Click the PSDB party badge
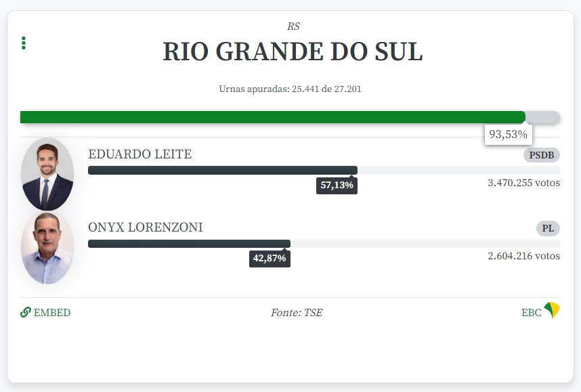This screenshot has width=581, height=392. pos(541,155)
